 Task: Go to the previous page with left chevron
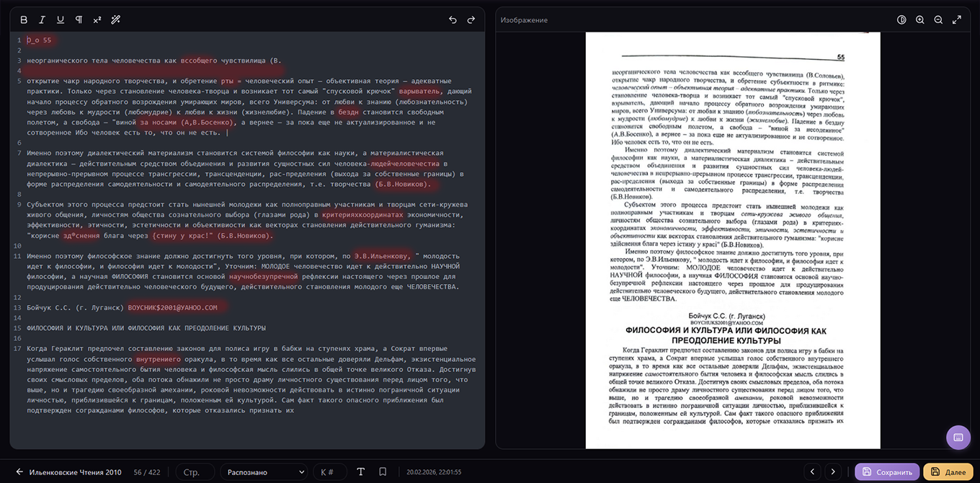click(x=813, y=472)
